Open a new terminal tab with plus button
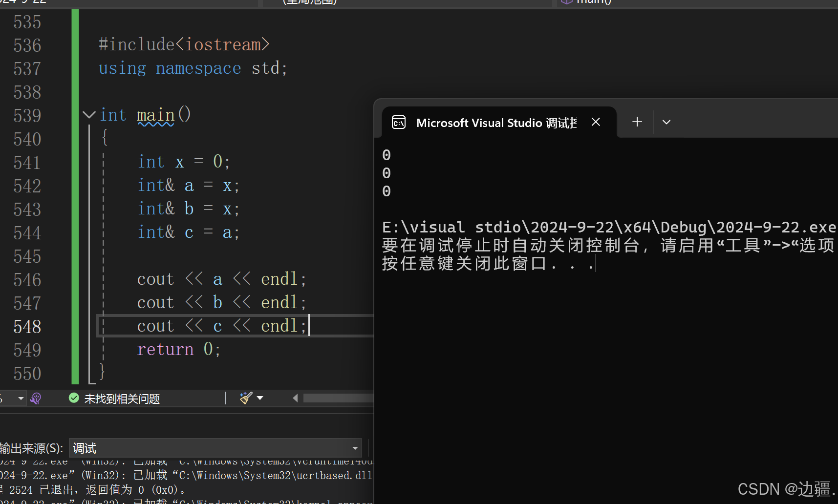 click(x=637, y=122)
